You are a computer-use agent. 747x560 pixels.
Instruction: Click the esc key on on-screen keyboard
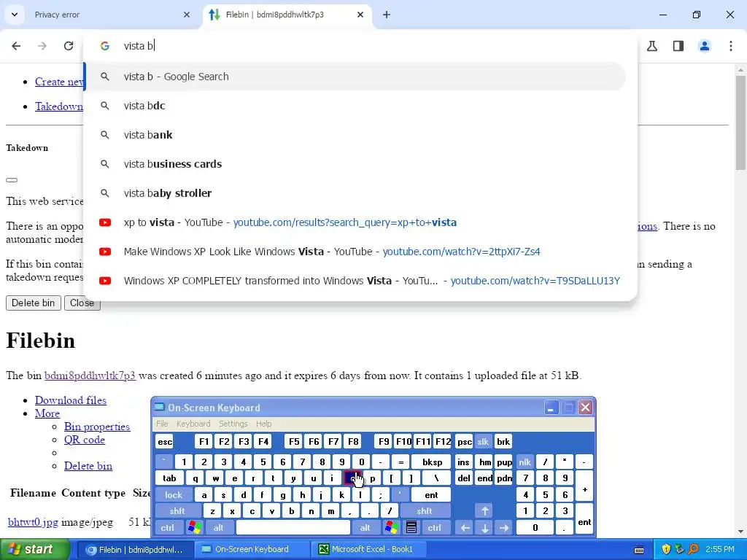tap(165, 442)
